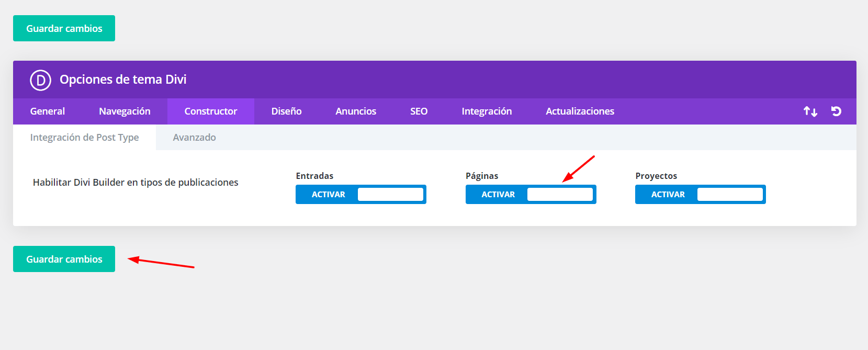Open the Diseño tab
This screenshot has width=868, height=350.
click(x=286, y=111)
